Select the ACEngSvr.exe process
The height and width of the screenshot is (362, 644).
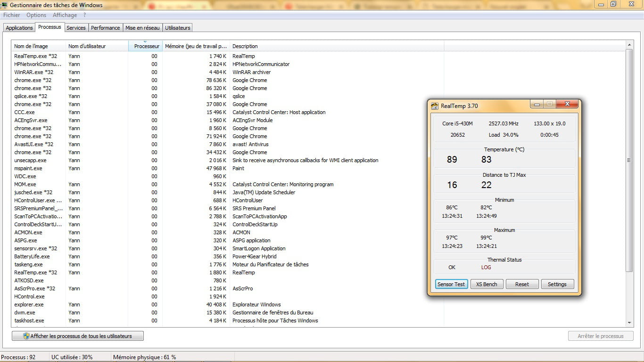point(228,120)
